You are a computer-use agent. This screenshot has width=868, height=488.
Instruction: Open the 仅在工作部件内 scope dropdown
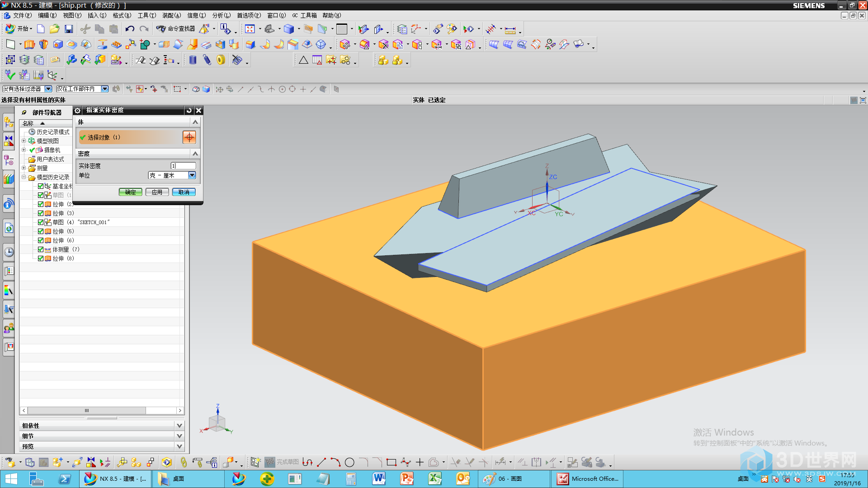(x=105, y=89)
